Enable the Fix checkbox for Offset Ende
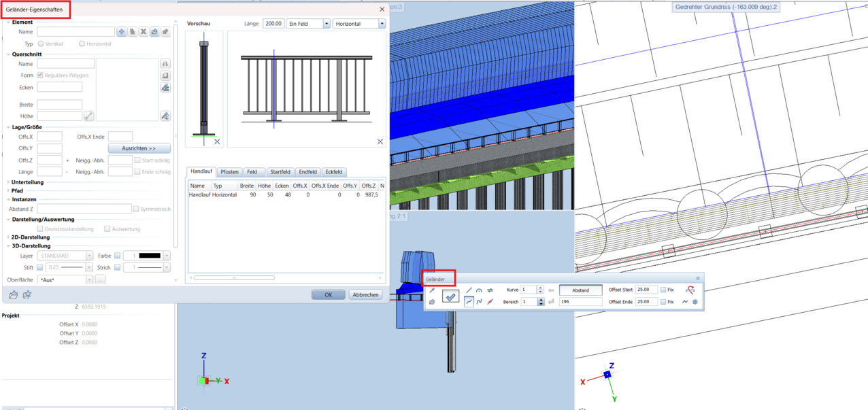This screenshot has height=410, width=868. (663, 302)
